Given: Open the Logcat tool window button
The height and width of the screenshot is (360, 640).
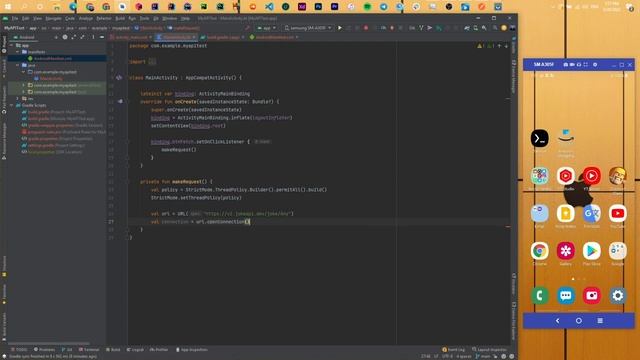Looking at the screenshot, I should click(135, 350).
